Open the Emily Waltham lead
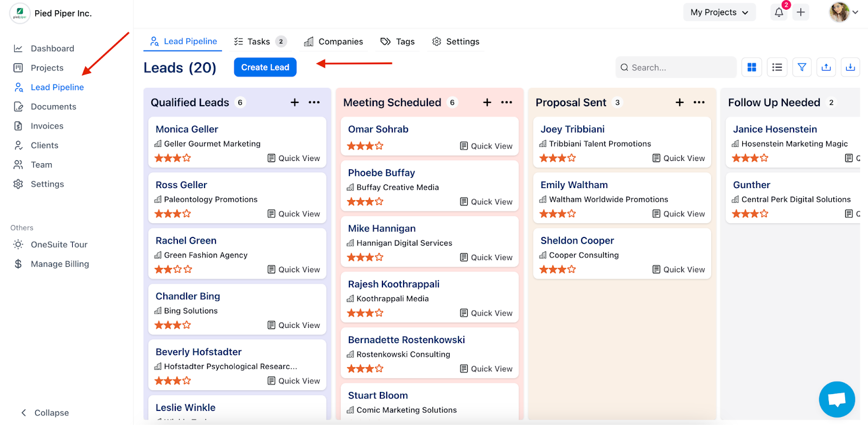The width and height of the screenshot is (868, 425). pos(574,185)
